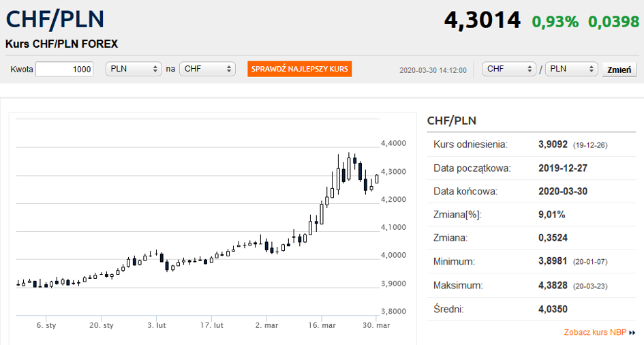Click the 2. mar axis label
Viewport: 644px width, 345px height.
[266, 325]
